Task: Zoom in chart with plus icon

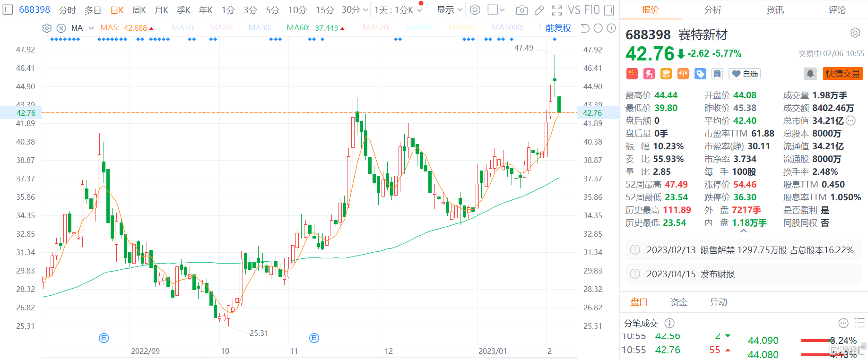Action: click(x=611, y=28)
